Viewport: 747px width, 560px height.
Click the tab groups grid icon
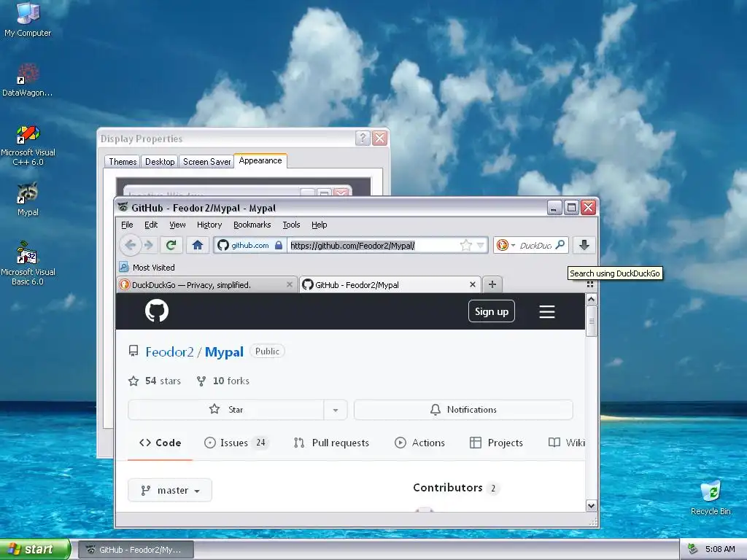coord(589,284)
